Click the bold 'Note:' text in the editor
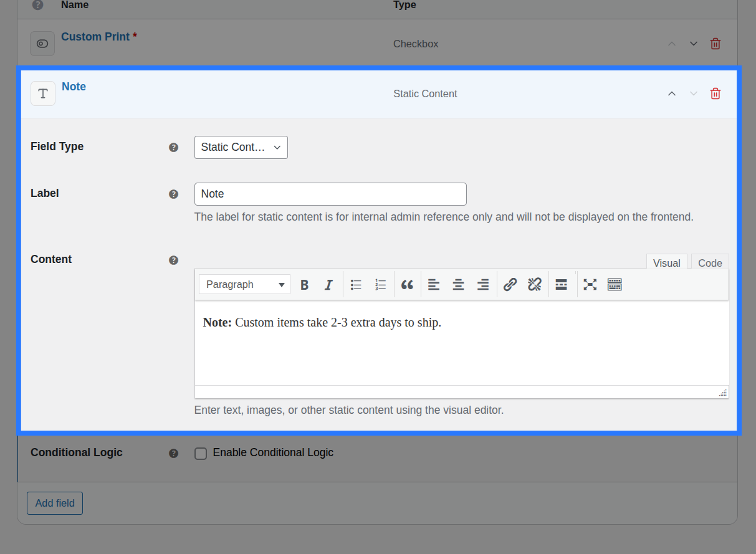Screen dimensions: 756x554 (218, 323)
